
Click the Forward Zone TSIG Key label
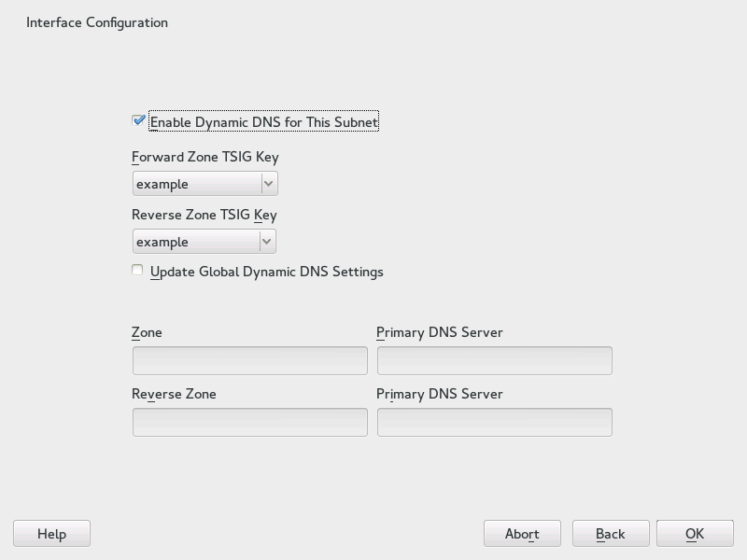click(205, 157)
